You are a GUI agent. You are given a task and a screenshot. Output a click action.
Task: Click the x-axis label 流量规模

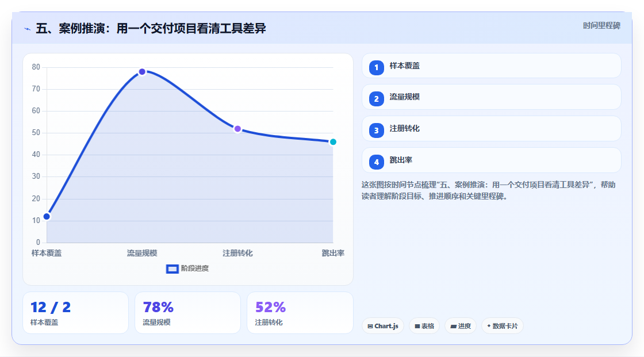point(142,254)
